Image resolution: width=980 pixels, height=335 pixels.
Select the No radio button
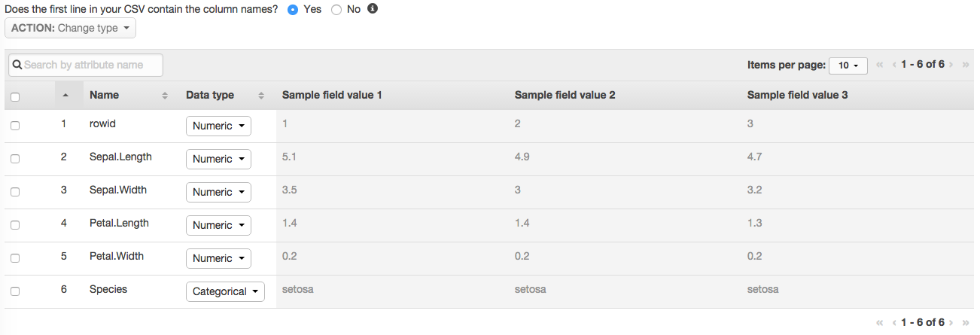(336, 10)
